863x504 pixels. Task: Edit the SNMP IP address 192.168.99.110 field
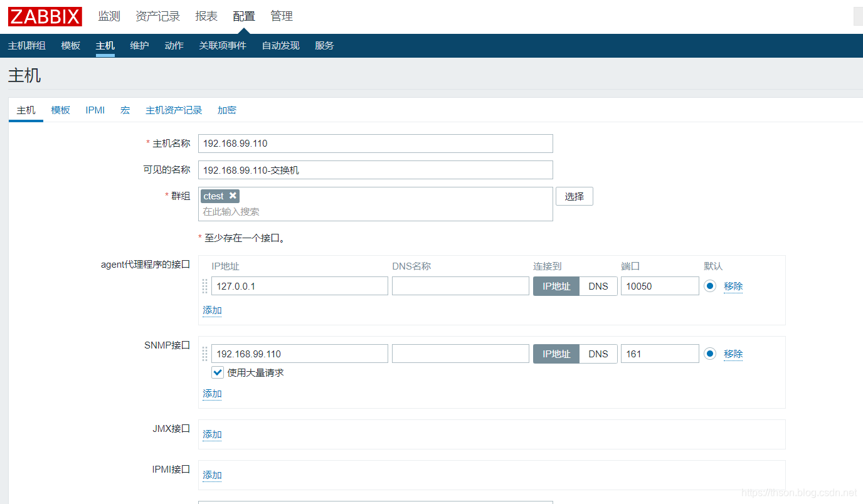(x=300, y=354)
